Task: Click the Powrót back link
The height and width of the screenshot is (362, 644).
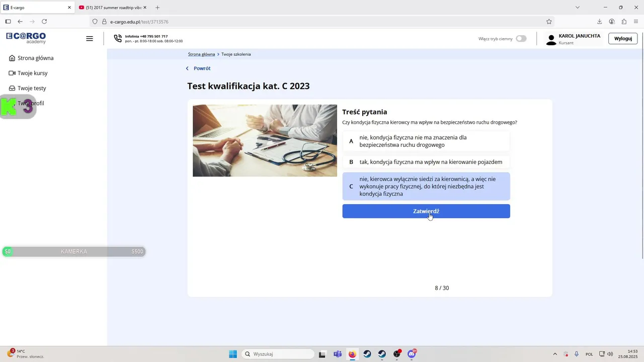Action: coord(198,68)
